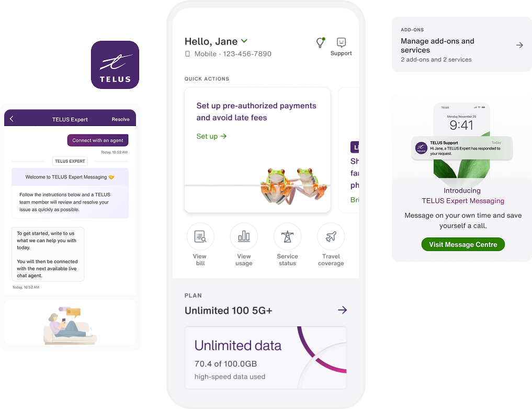Select the TELUS EXPERT chat label
The width and height of the screenshot is (532, 409).
click(70, 161)
